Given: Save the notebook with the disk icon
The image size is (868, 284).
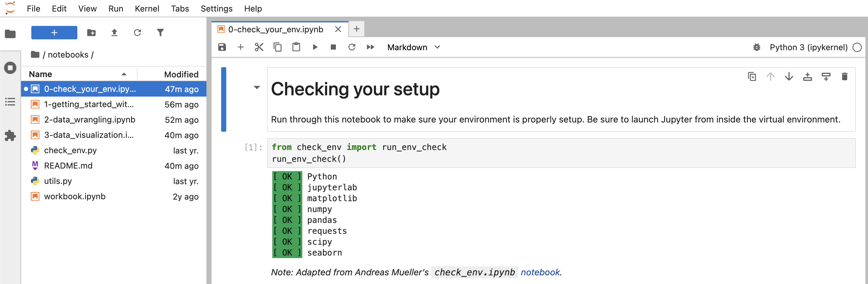Looking at the screenshot, I should [222, 47].
